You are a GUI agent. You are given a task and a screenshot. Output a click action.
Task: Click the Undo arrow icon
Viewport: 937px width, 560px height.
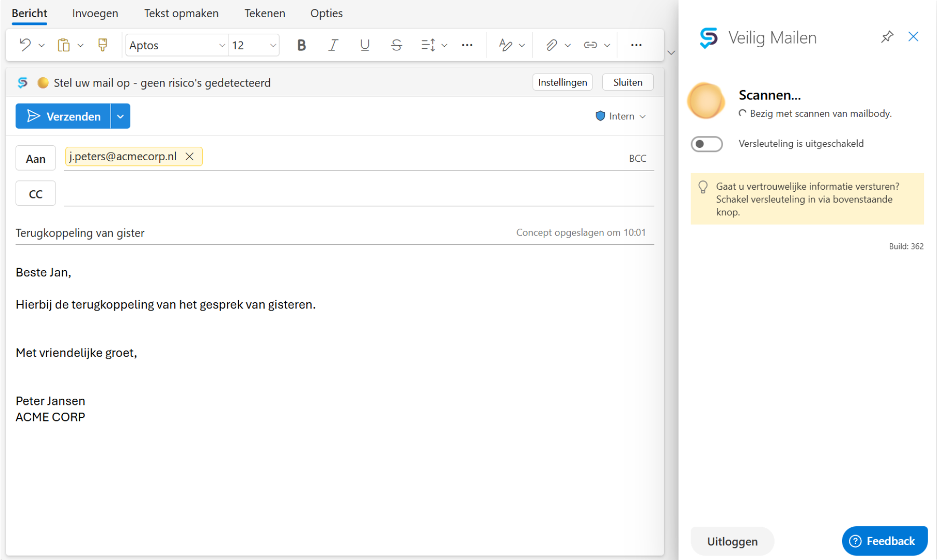click(x=24, y=45)
